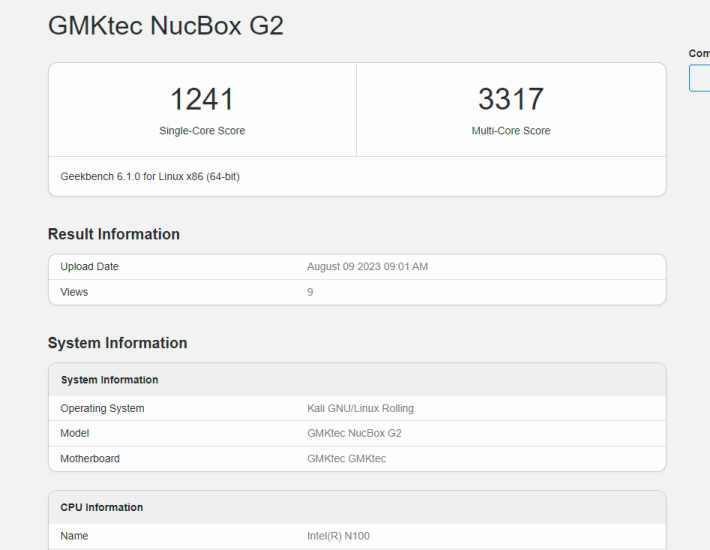Image resolution: width=710 pixels, height=550 pixels.
Task: Click the Views row label
Action: click(x=74, y=292)
